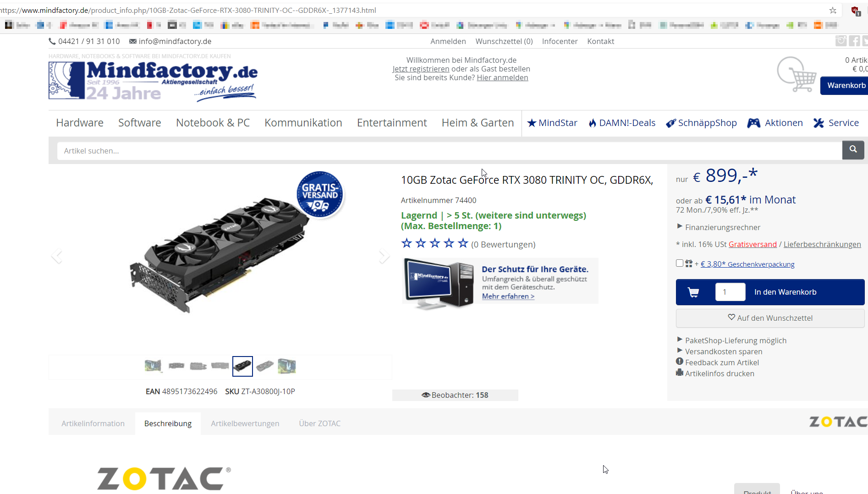Click the first rating star

[407, 243]
